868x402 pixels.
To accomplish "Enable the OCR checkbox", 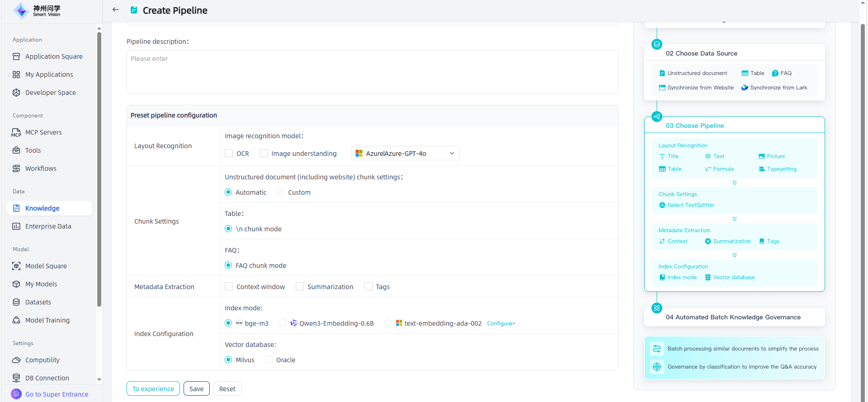I will [x=229, y=154].
